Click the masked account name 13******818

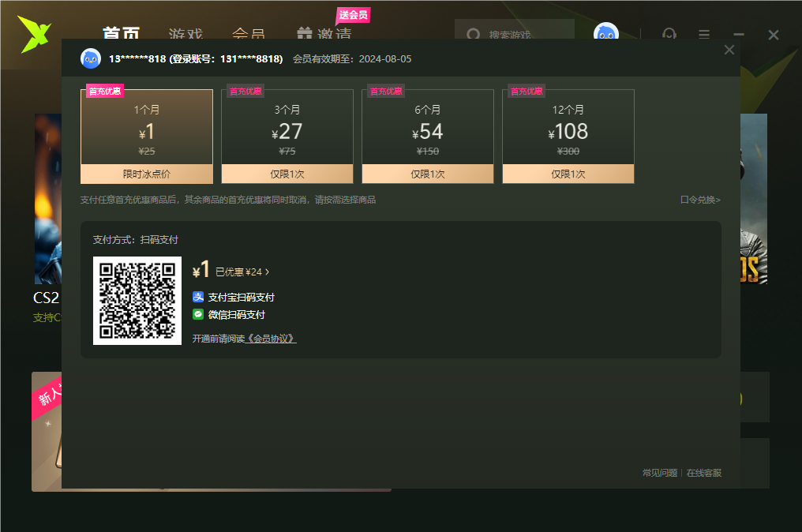(137, 59)
